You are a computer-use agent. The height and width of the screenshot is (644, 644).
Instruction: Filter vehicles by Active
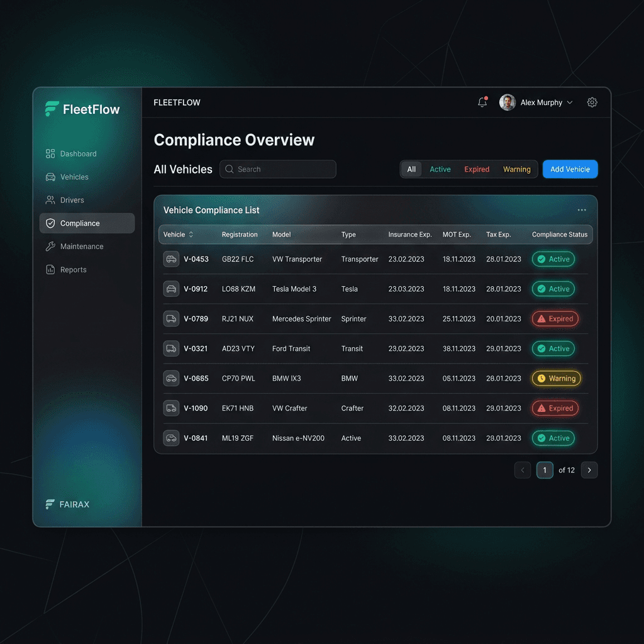coord(440,169)
